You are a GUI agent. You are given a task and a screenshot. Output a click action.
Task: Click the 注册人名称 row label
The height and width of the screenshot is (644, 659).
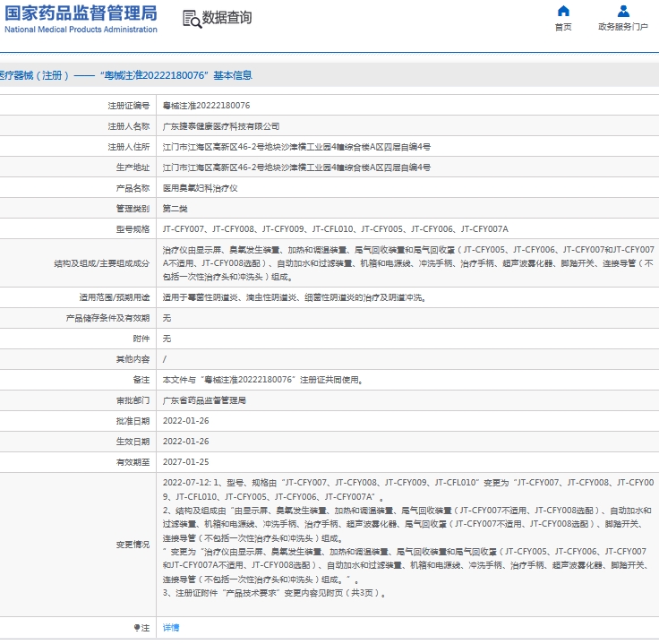129,126
